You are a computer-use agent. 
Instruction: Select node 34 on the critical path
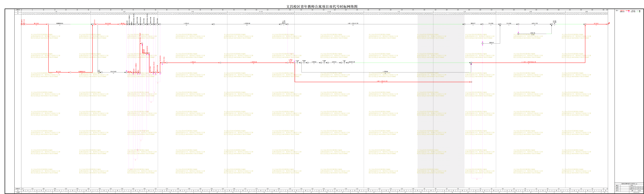click(x=167, y=63)
